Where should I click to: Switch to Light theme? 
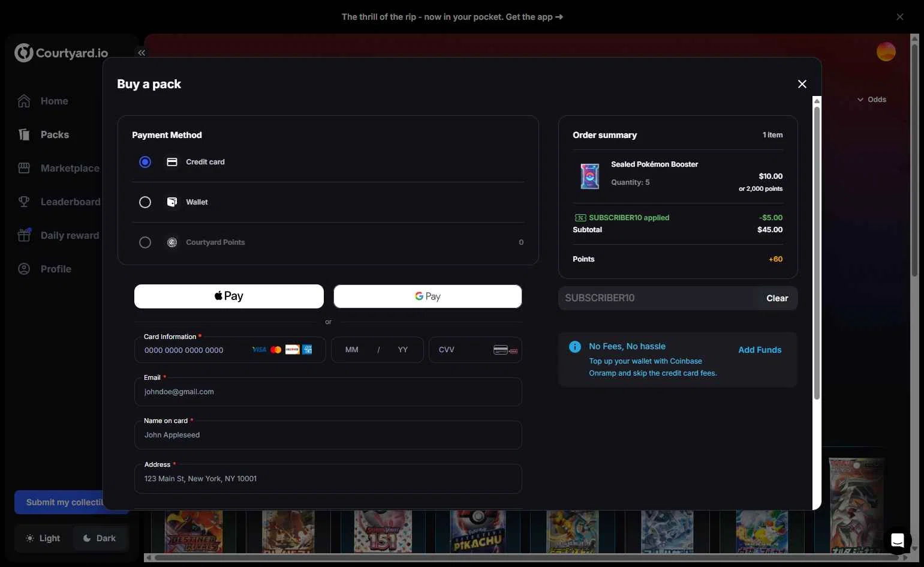pyautogui.click(x=43, y=538)
